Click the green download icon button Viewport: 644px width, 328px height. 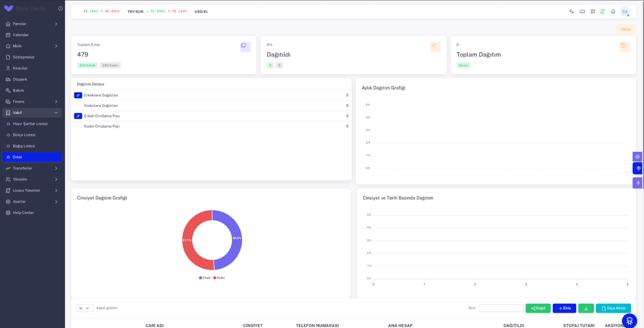[x=586, y=308]
